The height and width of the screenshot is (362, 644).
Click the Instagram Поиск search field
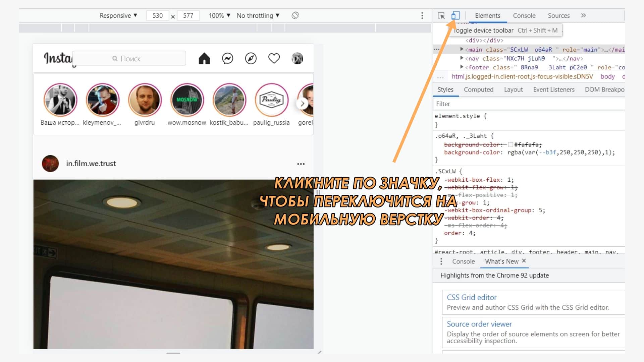click(129, 59)
